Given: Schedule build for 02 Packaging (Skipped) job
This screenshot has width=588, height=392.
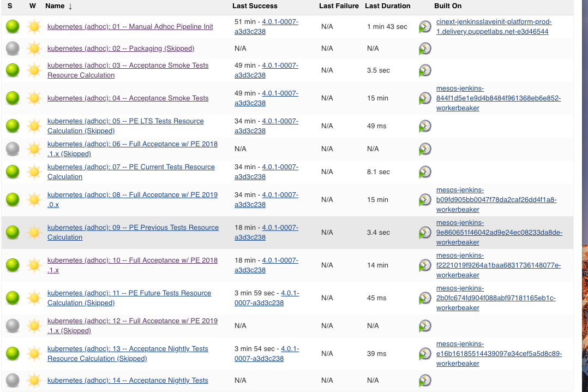Looking at the screenshot, I should tap(425, 49).
